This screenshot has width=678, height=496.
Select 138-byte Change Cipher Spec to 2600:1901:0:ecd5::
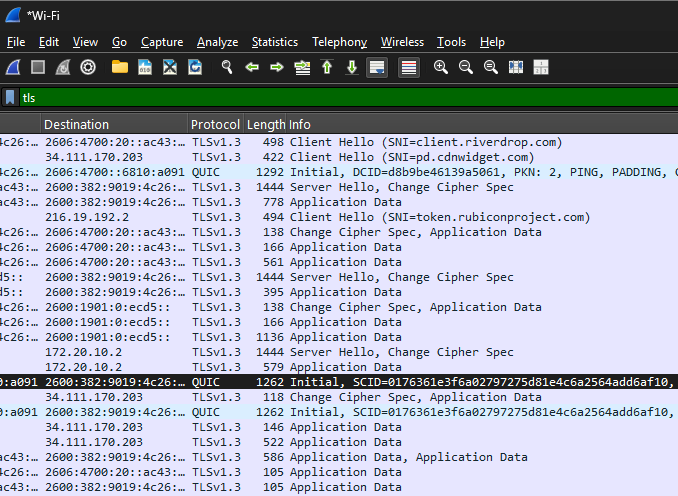(339, 307)
